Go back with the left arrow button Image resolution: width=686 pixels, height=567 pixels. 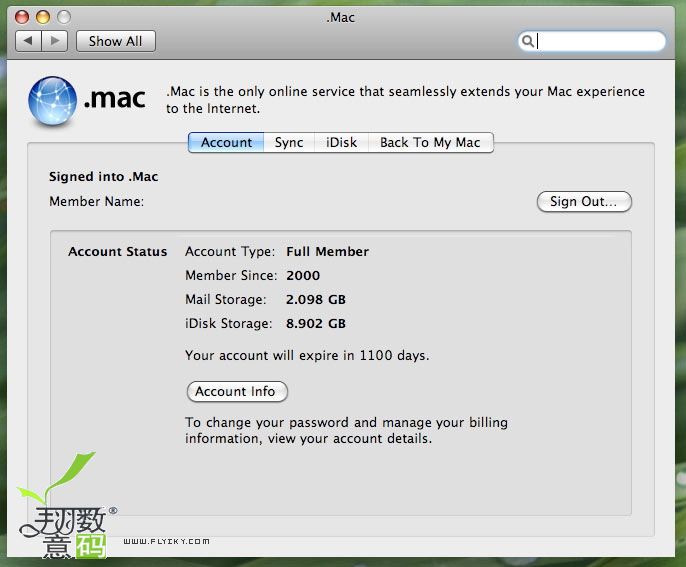pos(28,41)
